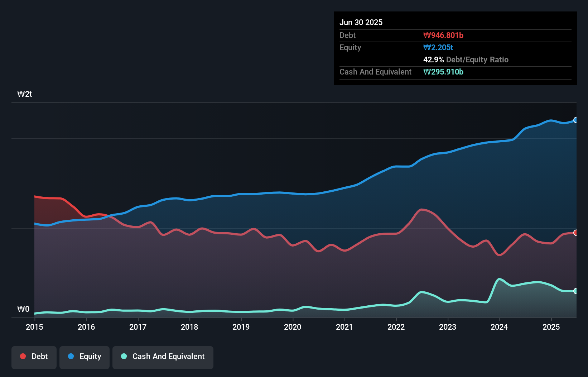This screenshot has width=588, height=377.
Task: Select the Cash line end-point marker
Action: (x=575, y=291)
